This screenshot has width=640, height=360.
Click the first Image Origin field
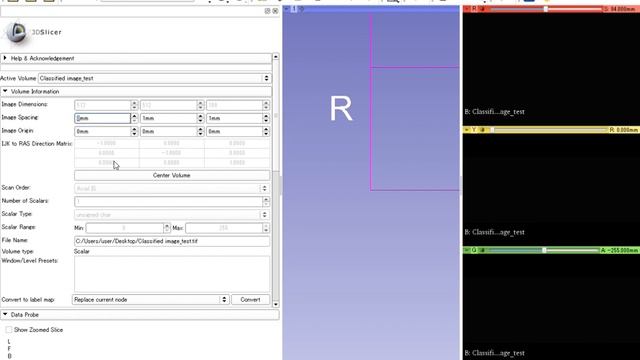[102, 131]
